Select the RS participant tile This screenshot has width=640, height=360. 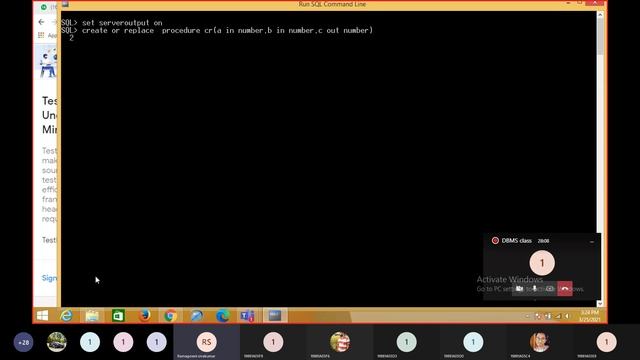pyautogui.click(x=207, y=342)
